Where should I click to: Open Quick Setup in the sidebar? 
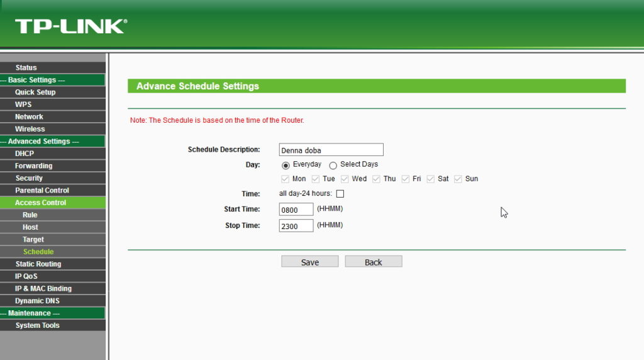(35, 92)
